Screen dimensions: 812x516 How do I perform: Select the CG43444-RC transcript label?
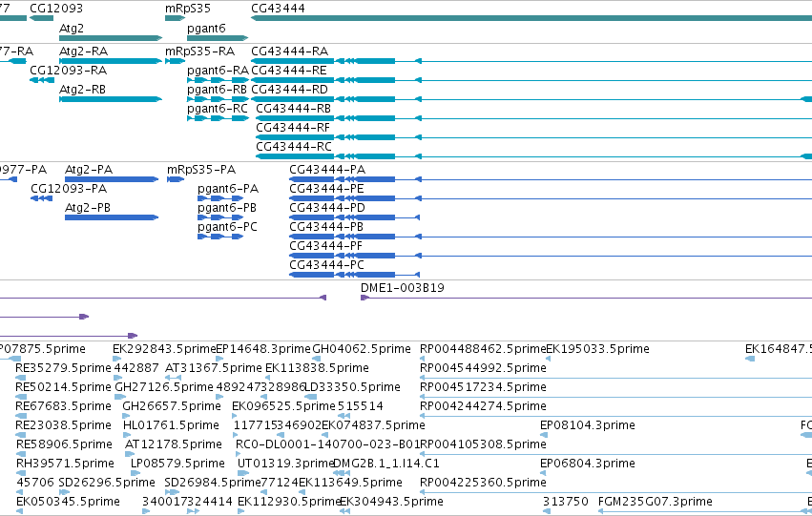pos(294,147)
